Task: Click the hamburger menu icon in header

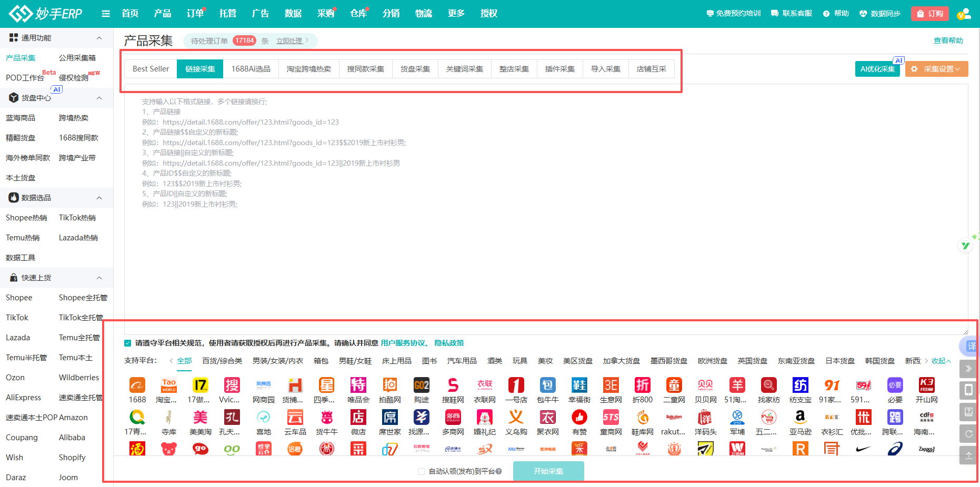Action: pos(106,14)
